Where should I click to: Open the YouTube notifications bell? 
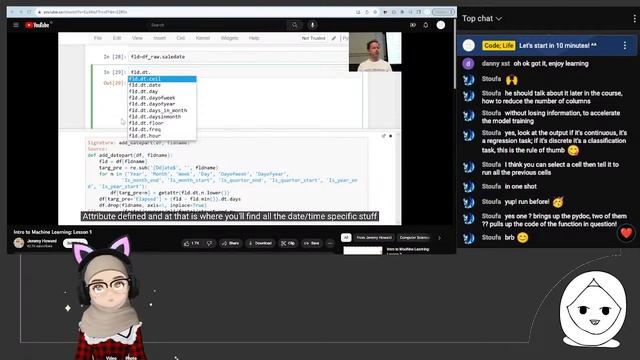click(x=426, y=25)
